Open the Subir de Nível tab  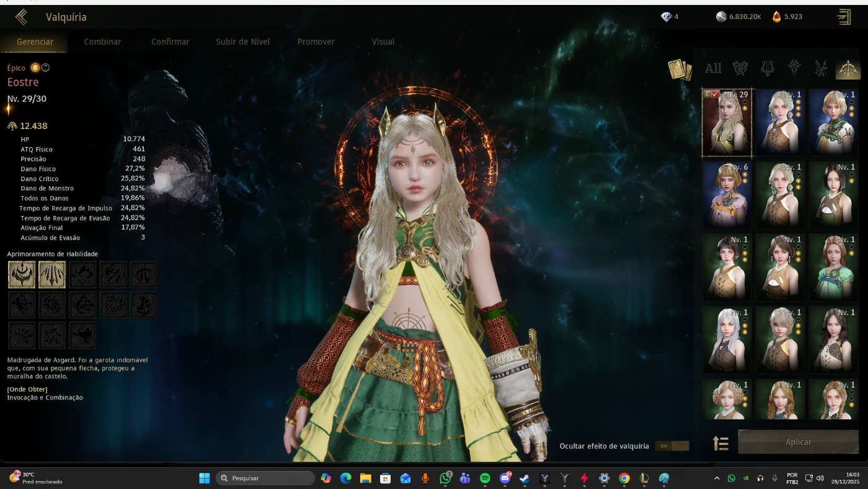coord(242,42)
